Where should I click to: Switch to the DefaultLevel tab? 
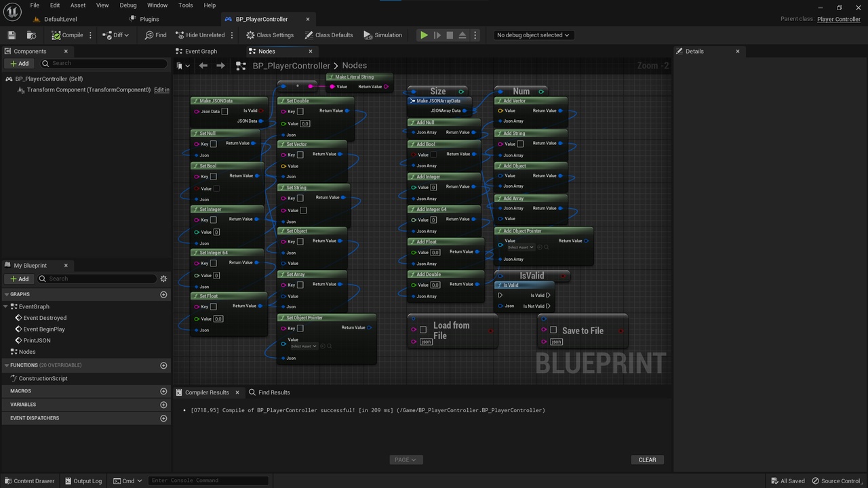[x=60, y=19]
